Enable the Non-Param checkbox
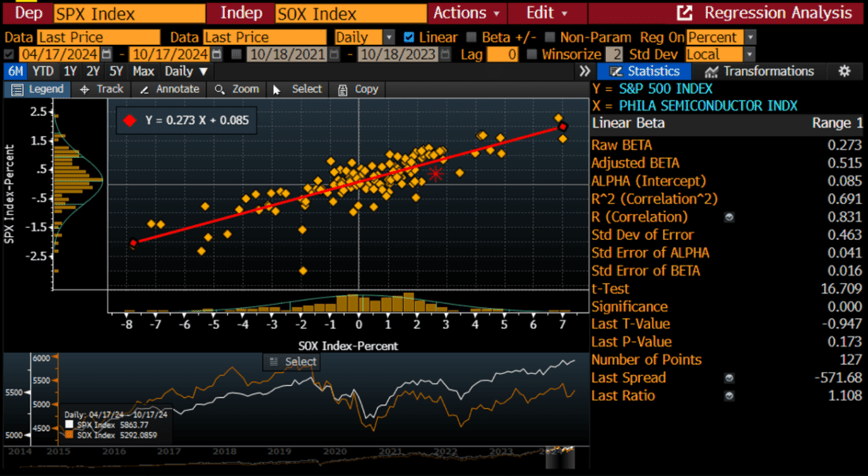Viewport: 868px width, 476px height. 550,37
